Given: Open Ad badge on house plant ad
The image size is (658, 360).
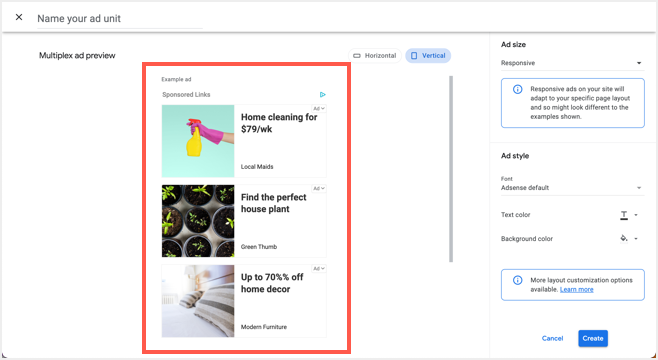Looking at the screenshot, I should pyautogui.click(x=319, y=188).
